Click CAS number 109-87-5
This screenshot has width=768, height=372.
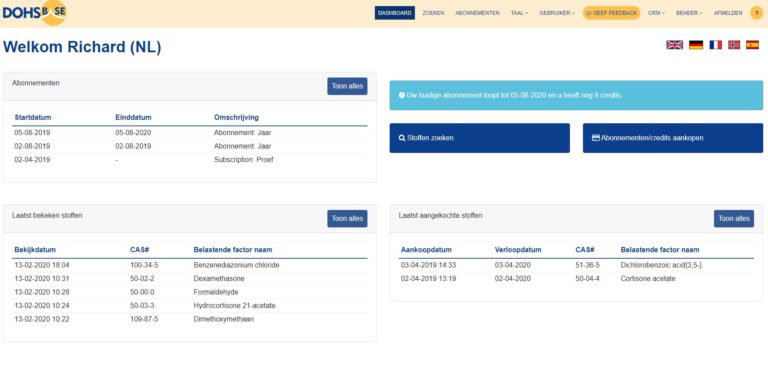pos(144,319)
